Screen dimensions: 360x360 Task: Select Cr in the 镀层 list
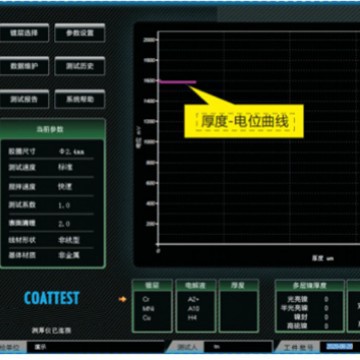click(x=146, y=299)
